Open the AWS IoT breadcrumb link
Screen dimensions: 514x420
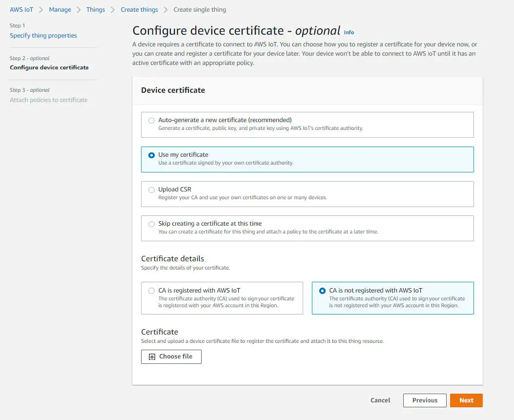click(x=21, y=10)
